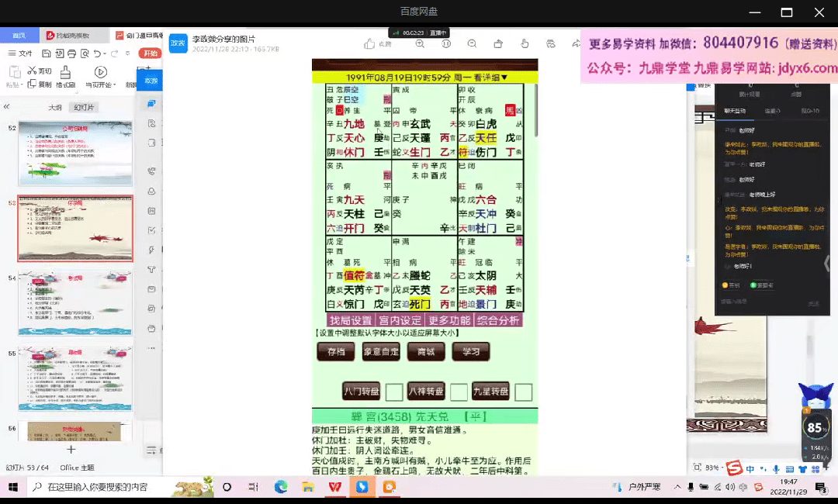Image resolution: width=838 pixels, height=504 pixels.
Task: Open the 综合分析 analysis button
Action: click(497, 320)
